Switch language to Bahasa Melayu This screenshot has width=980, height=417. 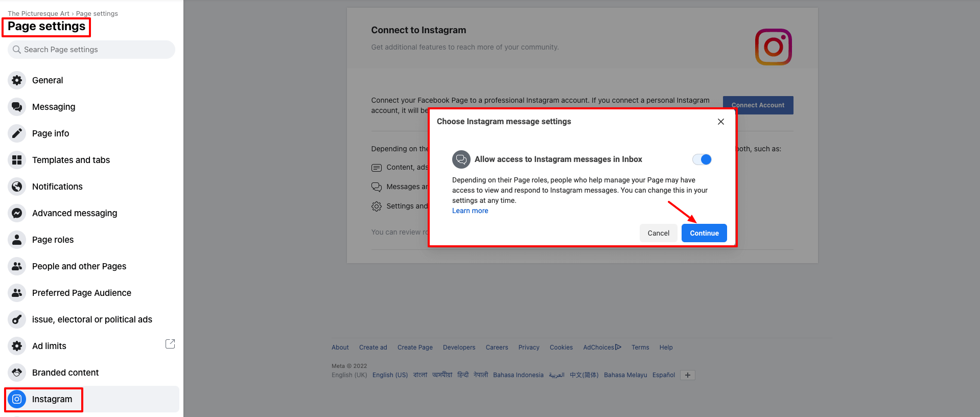pos(625,375)
